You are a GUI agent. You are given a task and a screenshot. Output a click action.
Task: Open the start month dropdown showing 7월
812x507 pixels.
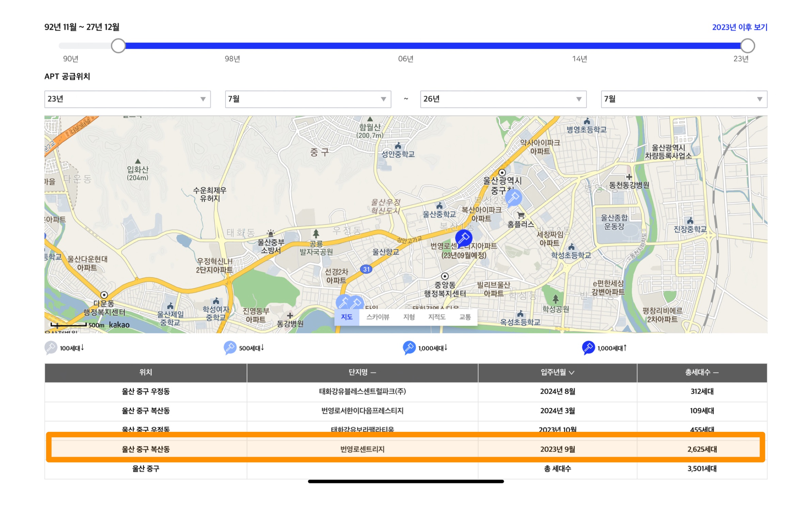tap(308, 99)
